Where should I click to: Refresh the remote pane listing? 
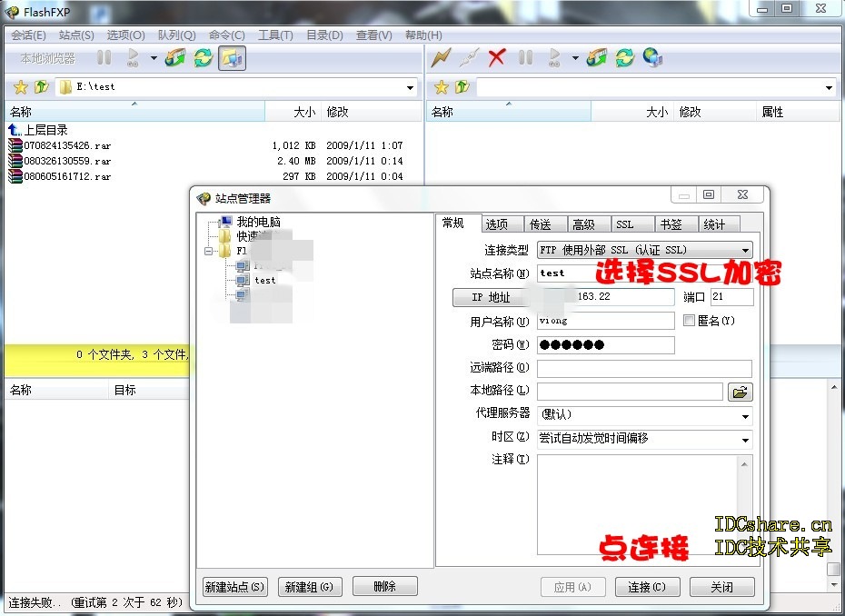click(x=624, y=57)
